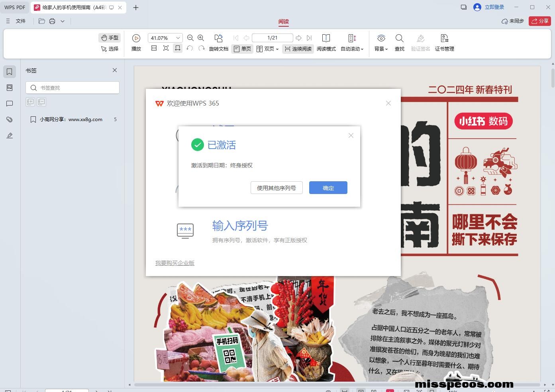Click the verify signature (验证签名) icon
Screen dimensions: 555x392
tap(420, 43)
